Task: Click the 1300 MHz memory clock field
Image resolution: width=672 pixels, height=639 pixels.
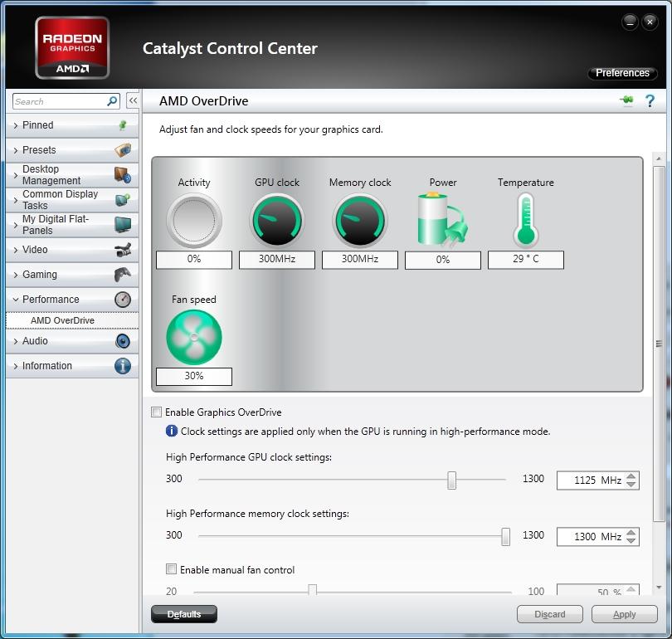Action: pos(598,537)
